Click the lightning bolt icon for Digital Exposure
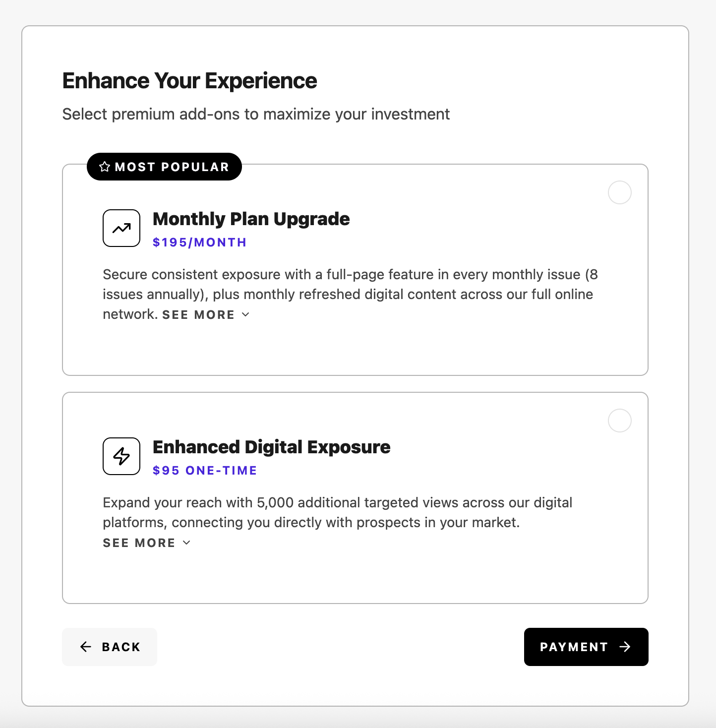This screenshot has height=728, width=716. (121, 456)
